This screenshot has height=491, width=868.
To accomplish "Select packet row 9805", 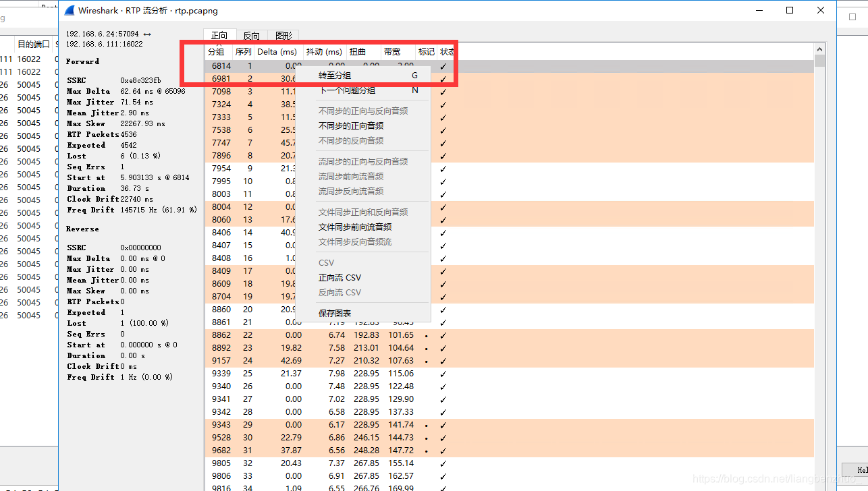I will (x=510, y=463).
